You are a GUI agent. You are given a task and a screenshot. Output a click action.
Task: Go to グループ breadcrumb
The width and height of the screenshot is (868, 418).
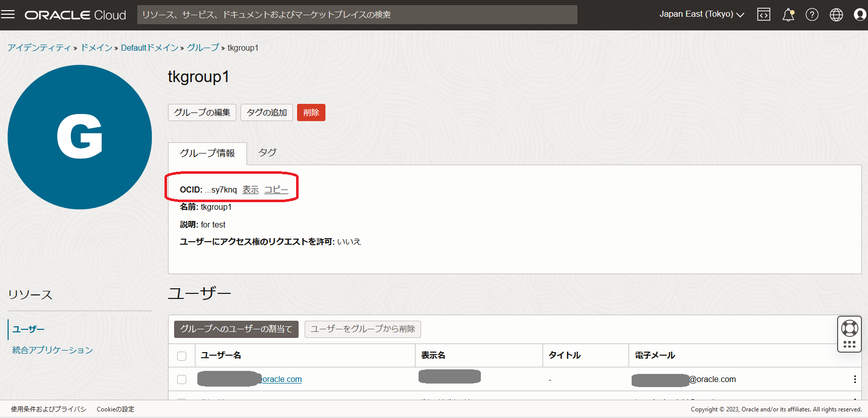203,48
